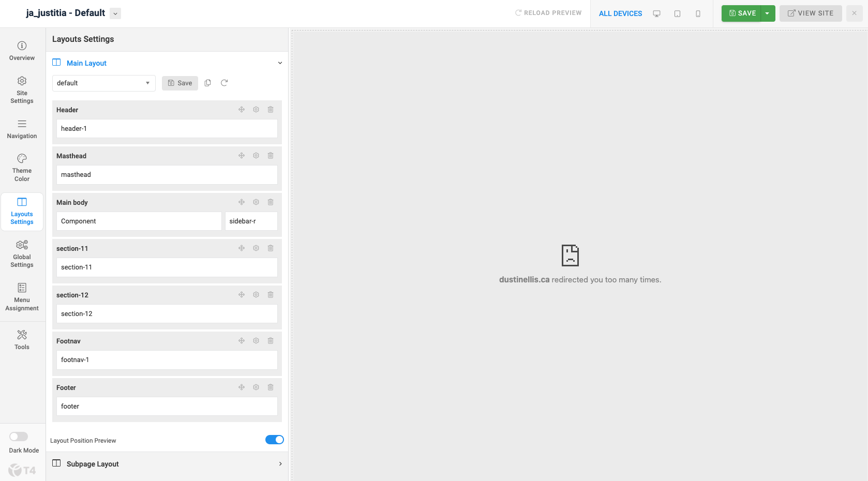
Task: Click the move handle of the Main body section
Action: 242,202
